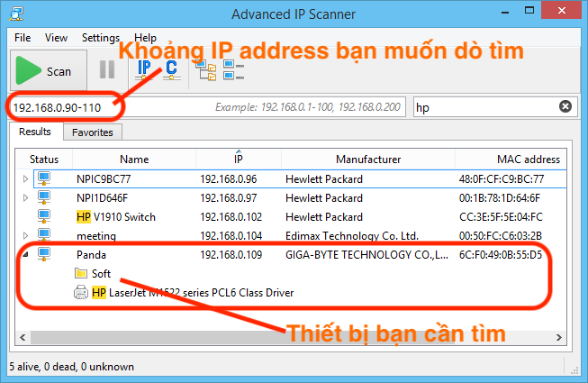The image size is (588, 383).
Task: Click the IP 192.168.0.96 cell
Action: (229, 179)
